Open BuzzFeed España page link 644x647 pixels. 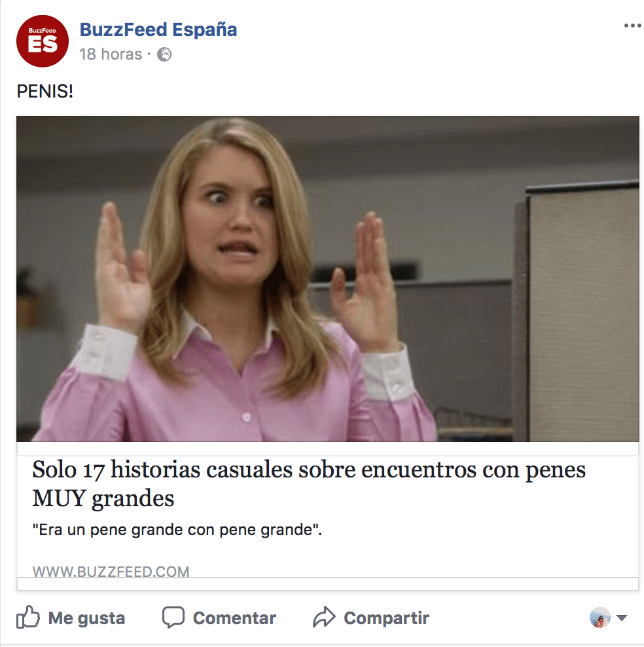coord(158,29)
